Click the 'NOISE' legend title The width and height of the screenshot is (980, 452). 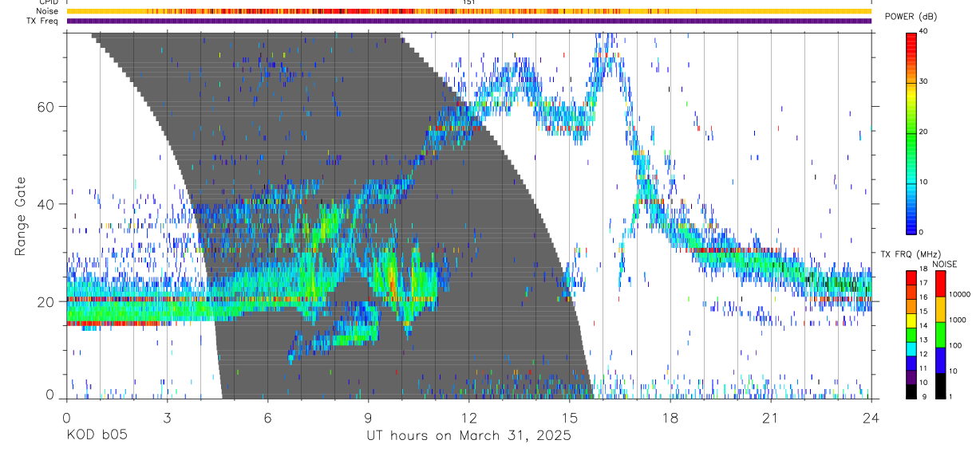945,264
